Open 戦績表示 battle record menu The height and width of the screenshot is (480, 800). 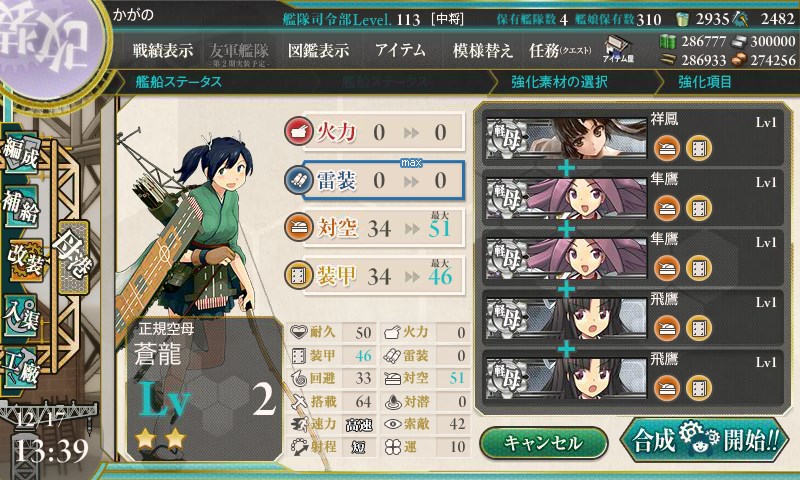[163, 50]
